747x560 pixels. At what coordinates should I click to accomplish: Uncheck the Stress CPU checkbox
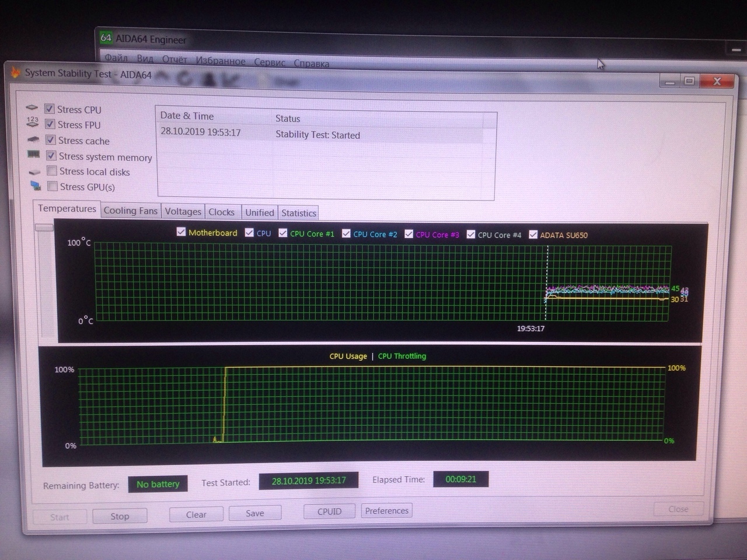tap(50, 109)
